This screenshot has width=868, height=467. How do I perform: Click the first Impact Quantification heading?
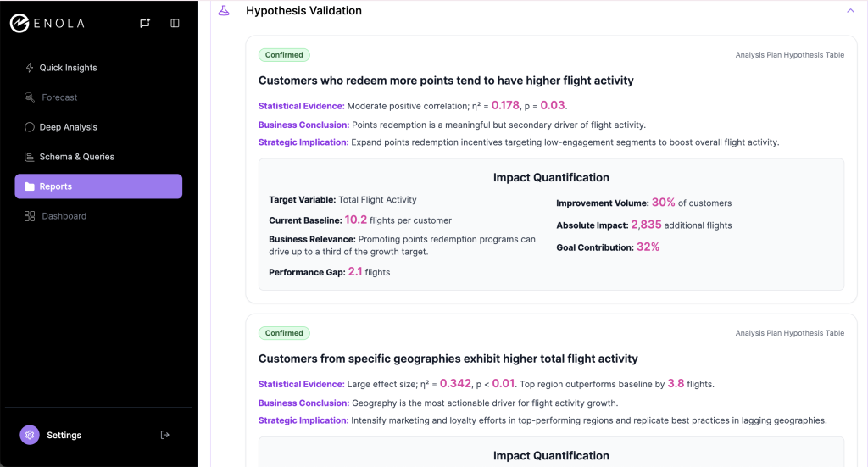551,178
